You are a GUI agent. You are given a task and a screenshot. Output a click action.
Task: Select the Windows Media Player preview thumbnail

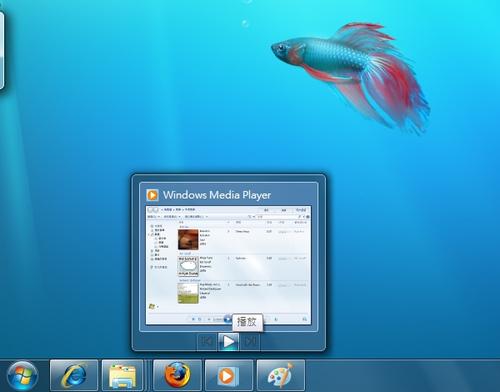click(229, 265)
